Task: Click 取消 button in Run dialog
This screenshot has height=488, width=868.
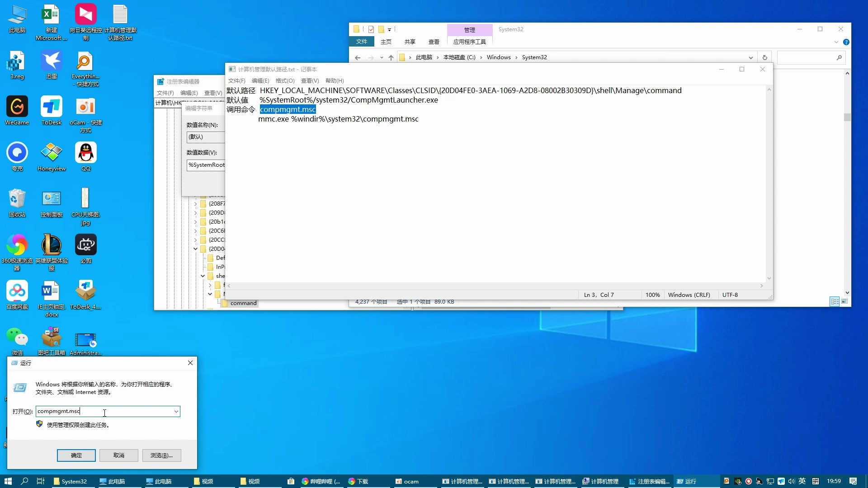Action: [x=118, y=455]
